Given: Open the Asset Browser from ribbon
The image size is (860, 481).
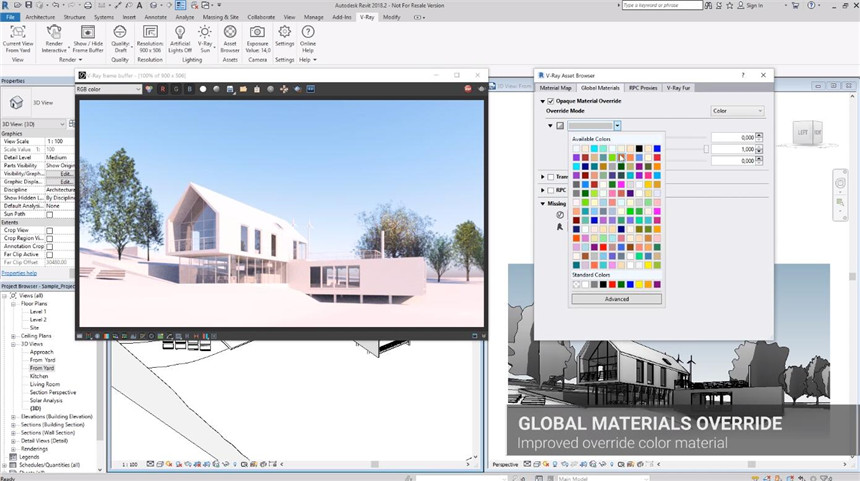Looking at the screenshot, I should pyautogui.click(x=230, y=31).
